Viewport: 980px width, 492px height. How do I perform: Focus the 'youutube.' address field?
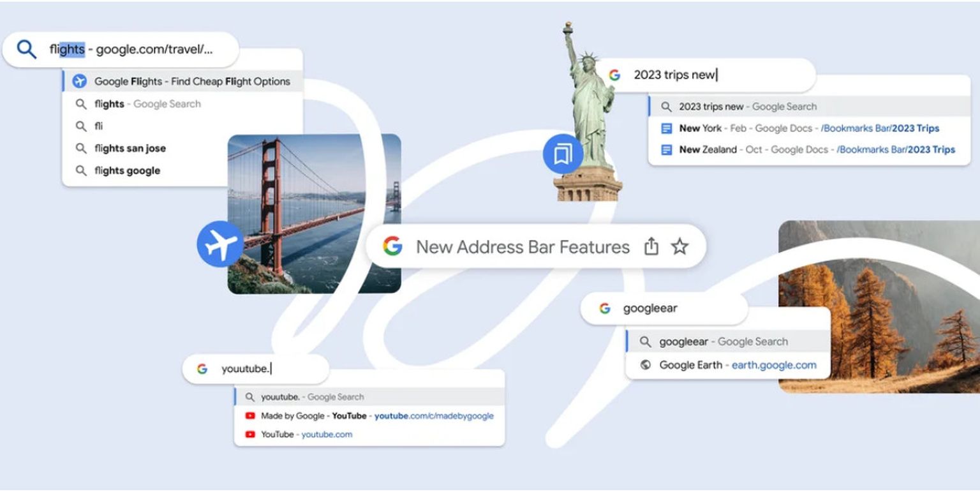click(256, 369)
